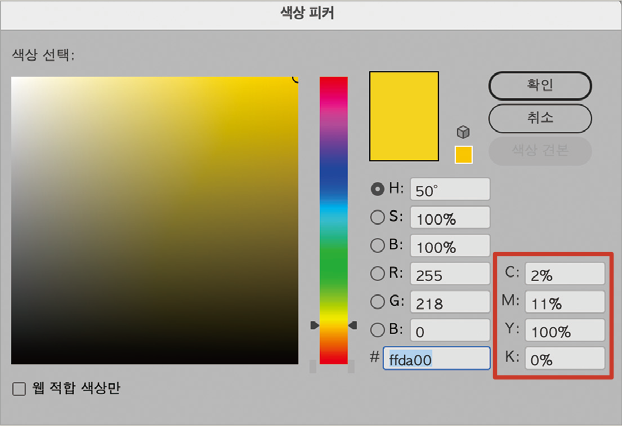Select the B (brightness) radio button
Image resolution: width=622 pixels, height=426 pixels.
(377, 246)
